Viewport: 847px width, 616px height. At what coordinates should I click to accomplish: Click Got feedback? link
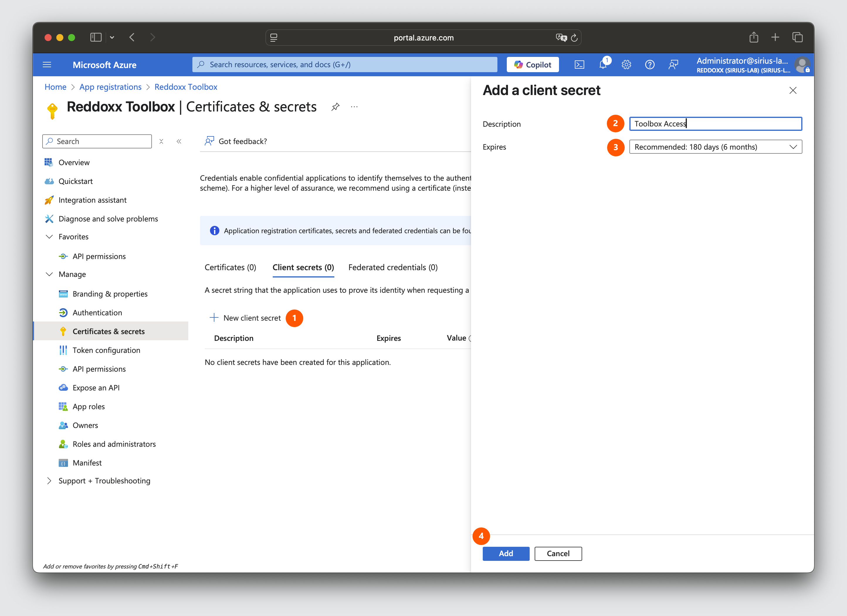pyautogui.click(x=236, y=141)
